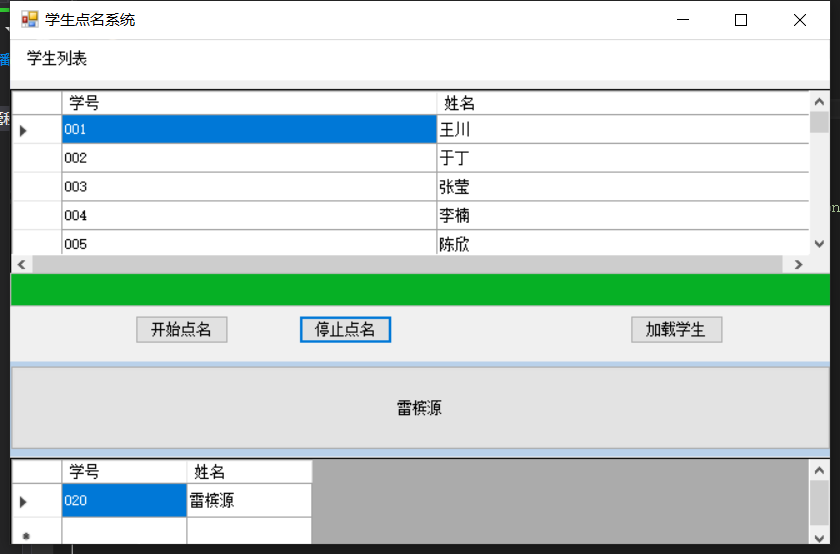Select the cell 003
The width and height of the screenshot is (840, 554).
coord(249,187)
